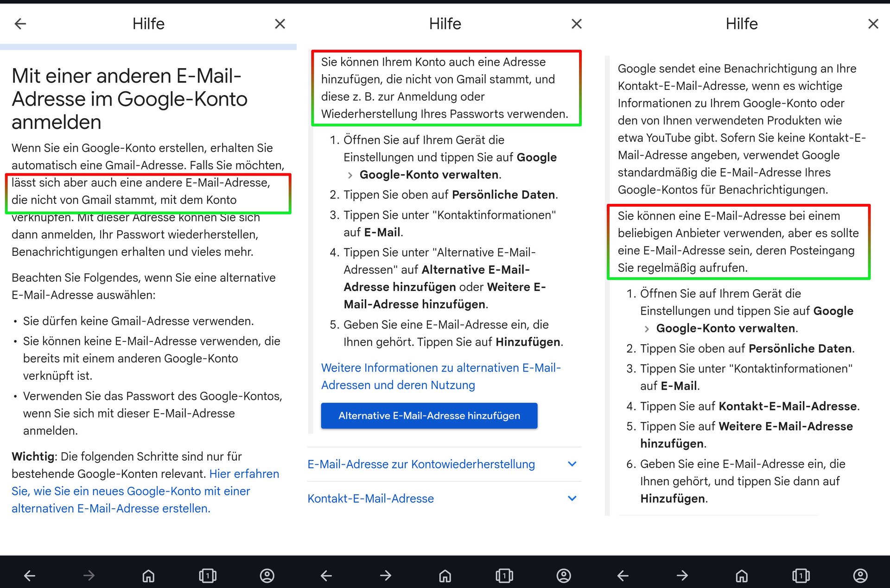The height and width of the screenshot is (588, 890).
Task: Tap the home icon in left bottom bar
Action: (148, 575)
